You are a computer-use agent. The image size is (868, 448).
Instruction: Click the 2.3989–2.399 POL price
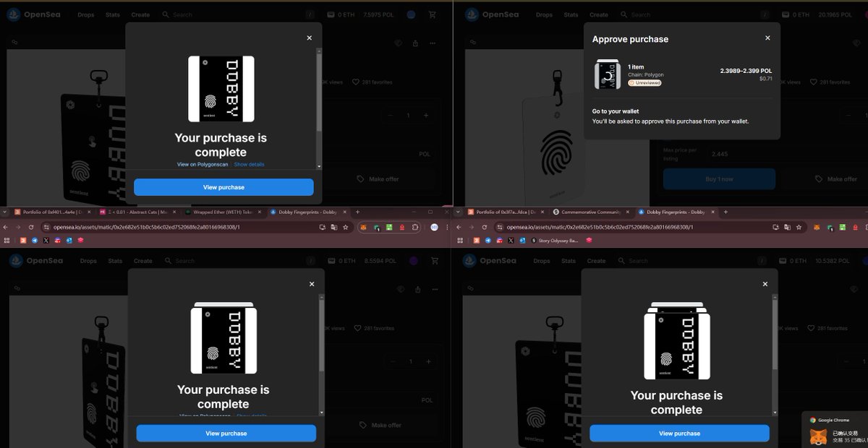[746, 71]
